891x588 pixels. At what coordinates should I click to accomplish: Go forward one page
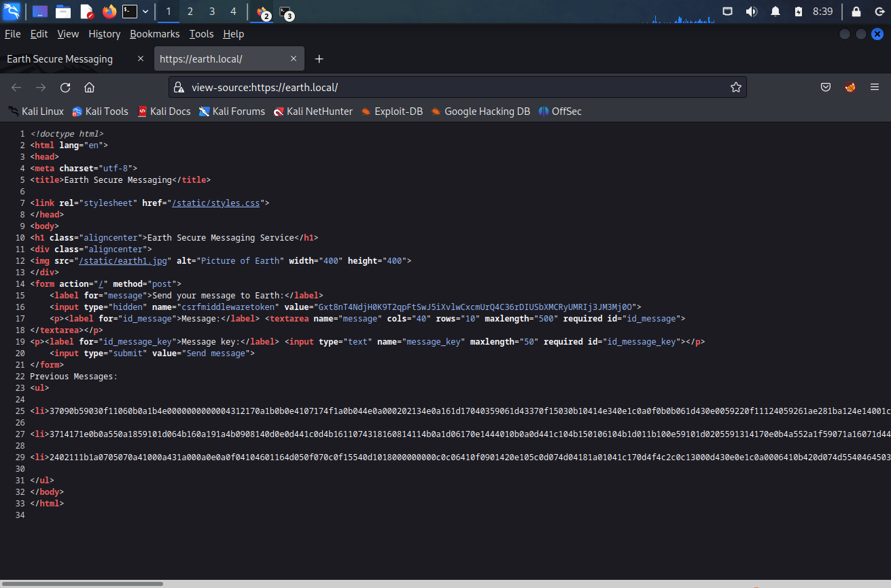point(41,87)
